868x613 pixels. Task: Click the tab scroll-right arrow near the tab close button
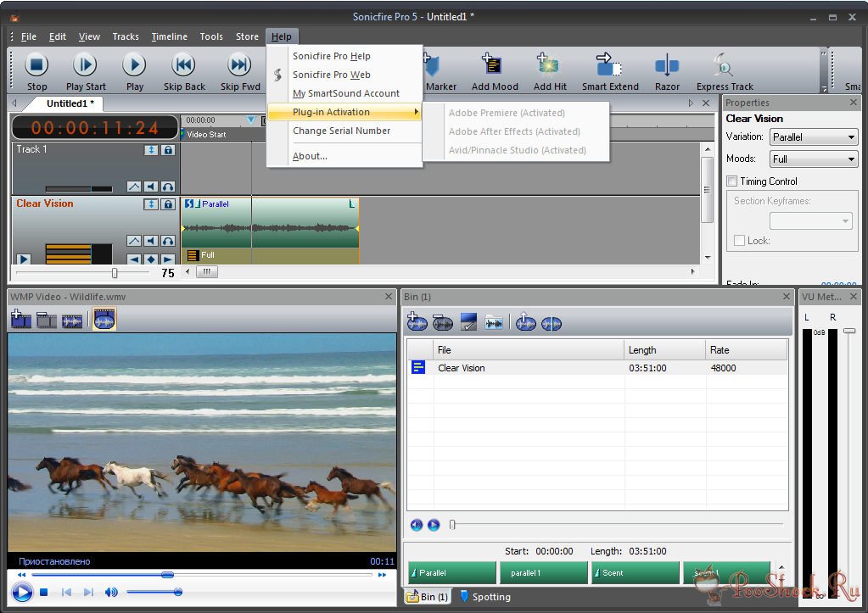[x=691, y=103]
